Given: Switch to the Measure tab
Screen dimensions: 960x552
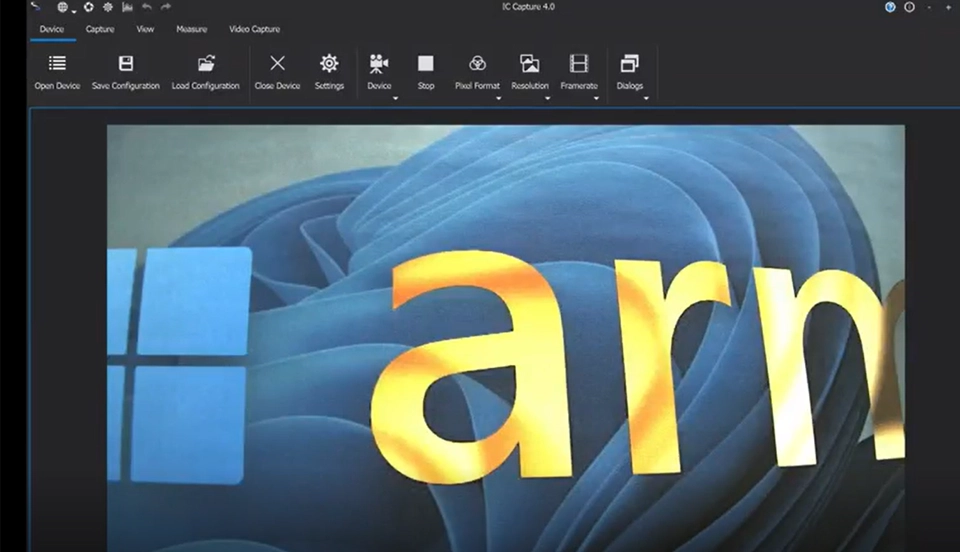Looking at the screenshot, I should (x=191, y=29).
